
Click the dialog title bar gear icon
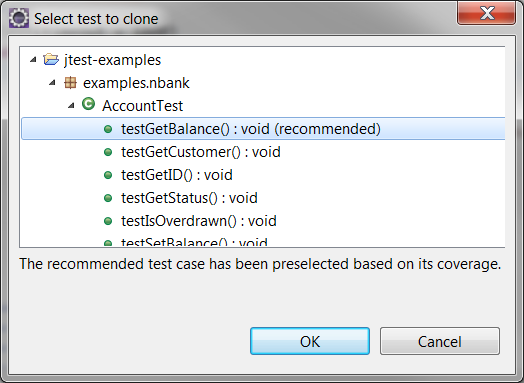click(19, 18)
